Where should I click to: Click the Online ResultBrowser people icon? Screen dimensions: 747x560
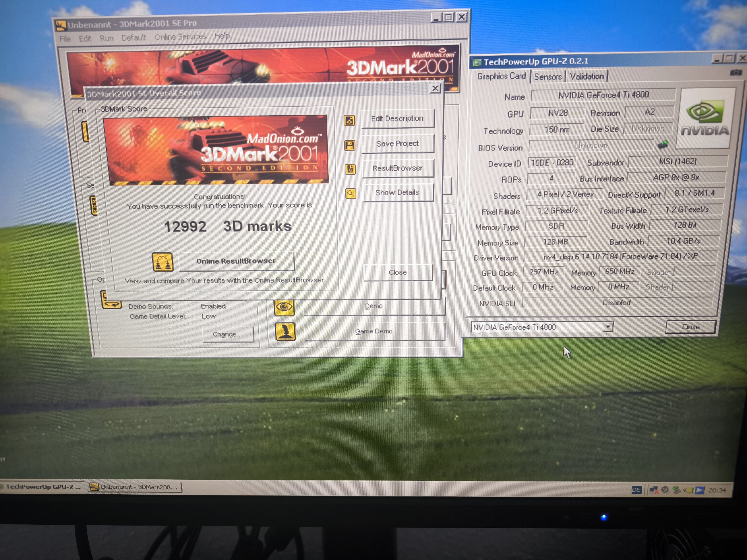162,262
